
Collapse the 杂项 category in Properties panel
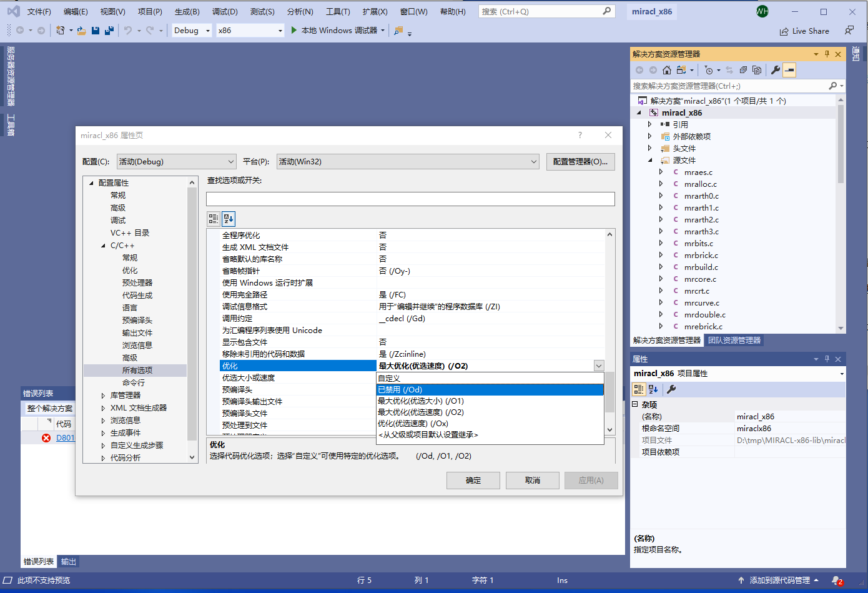click(635, 404)
